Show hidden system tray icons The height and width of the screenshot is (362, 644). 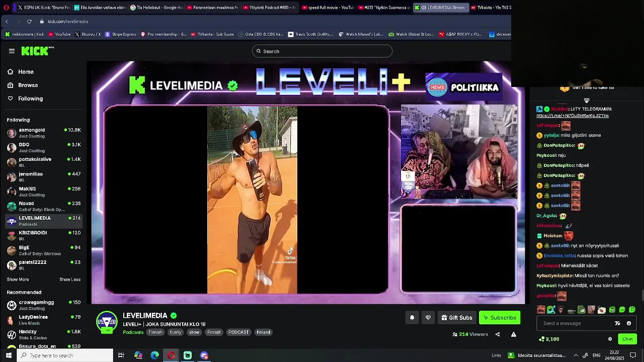pyautogui.click(x=576, y=355)
